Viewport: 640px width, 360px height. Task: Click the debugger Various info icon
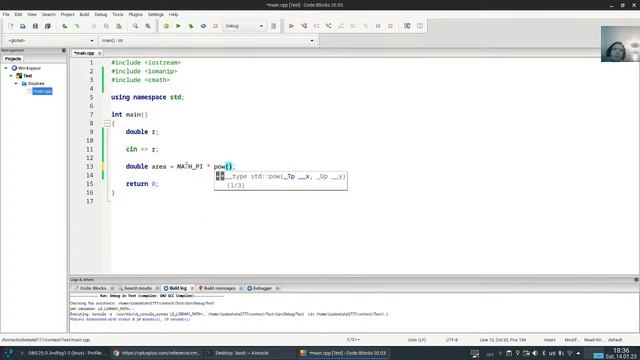click(x=420, y=26)
